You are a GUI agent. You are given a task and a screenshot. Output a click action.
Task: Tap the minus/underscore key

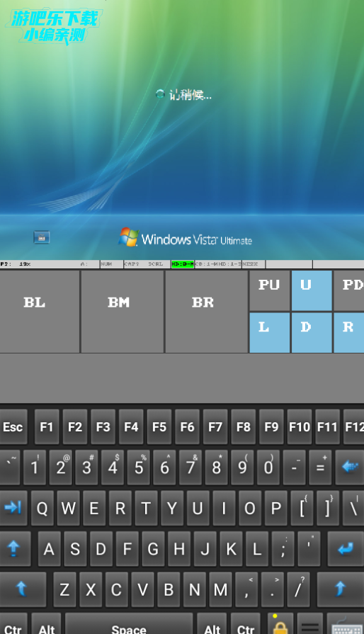click(x=295, y=468)
